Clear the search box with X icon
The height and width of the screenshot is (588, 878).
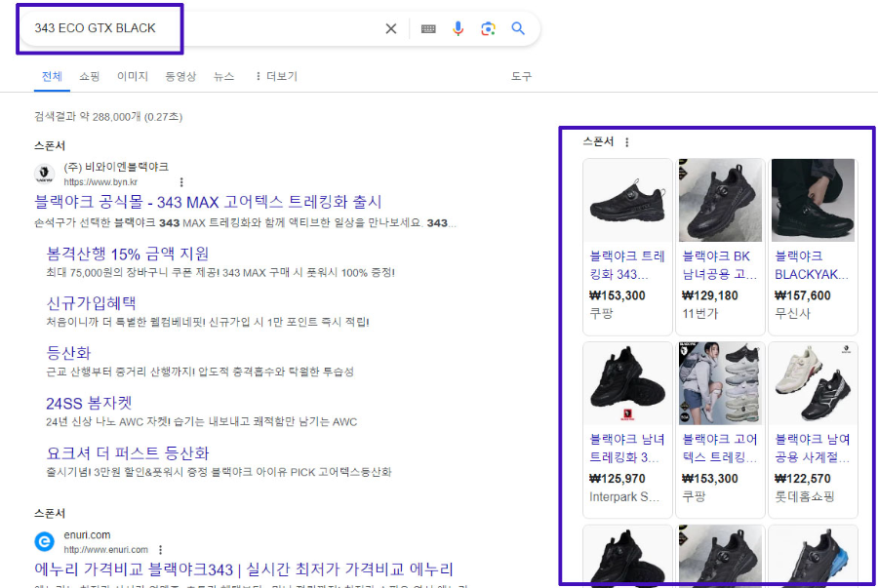click(391, 28)
